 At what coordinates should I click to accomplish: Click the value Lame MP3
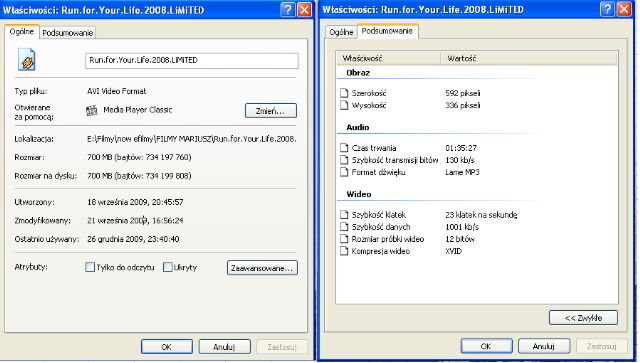pyautogui.click(x=462, y=172)
